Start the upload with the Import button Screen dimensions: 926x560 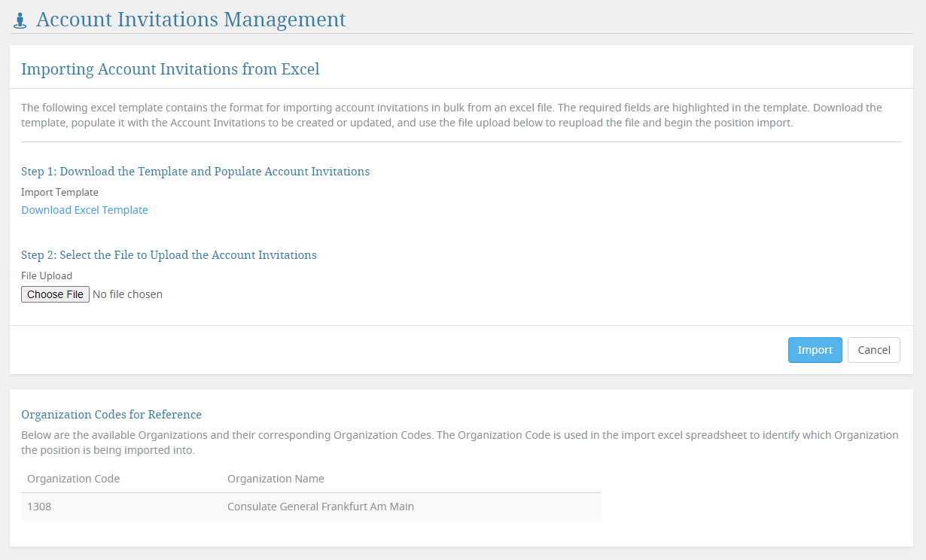click(815, 350)
